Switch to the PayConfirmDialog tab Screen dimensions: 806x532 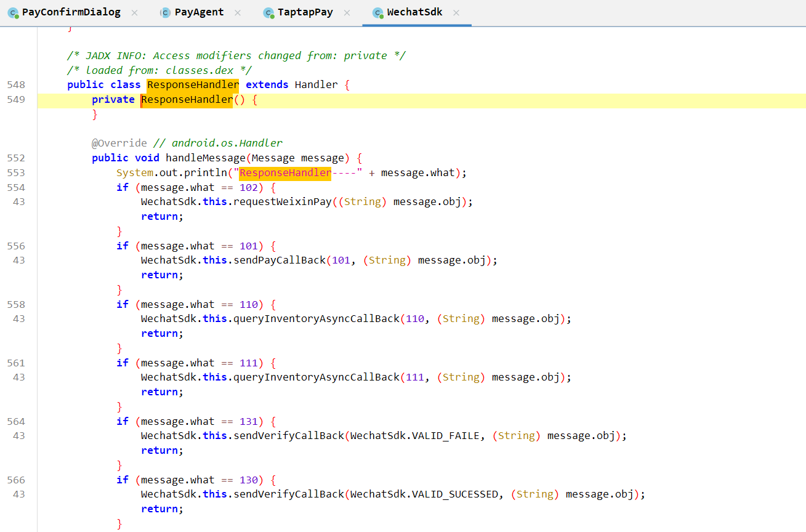[71, 12]
